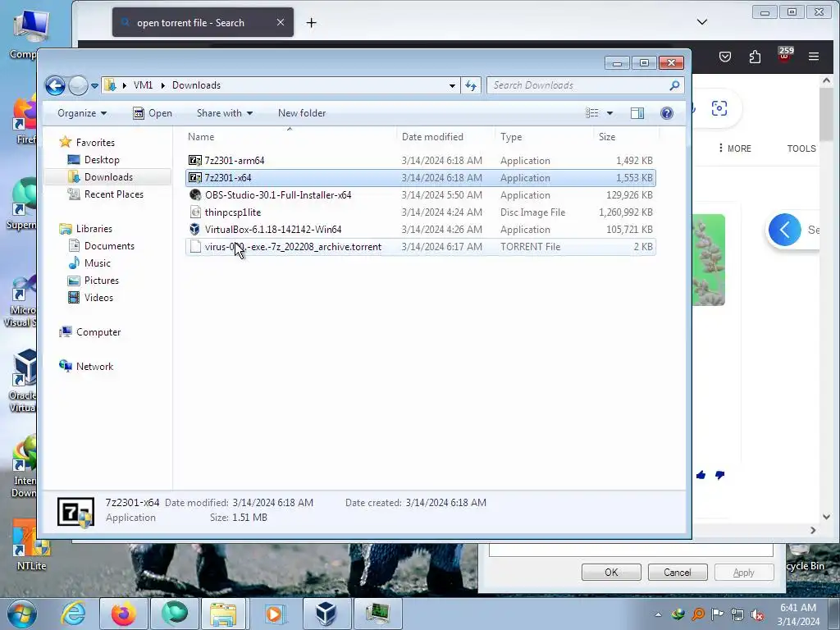Open Network in navigation pane

pyautogui.click(x=94, y=367)
